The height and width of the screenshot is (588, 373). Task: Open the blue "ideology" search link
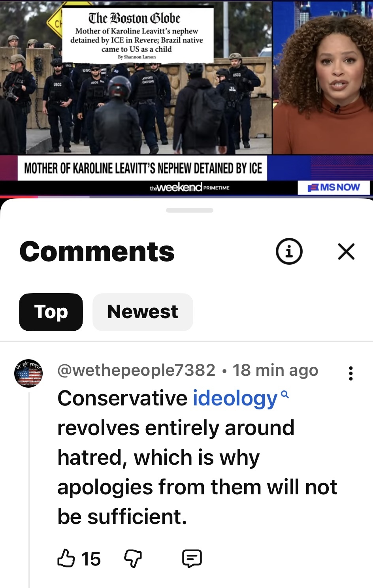[235, 398]
